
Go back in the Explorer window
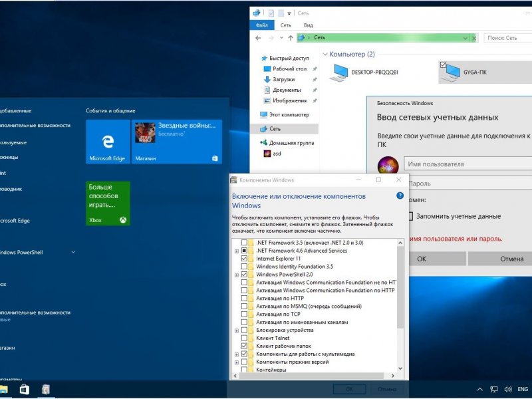tap(258, 38)
